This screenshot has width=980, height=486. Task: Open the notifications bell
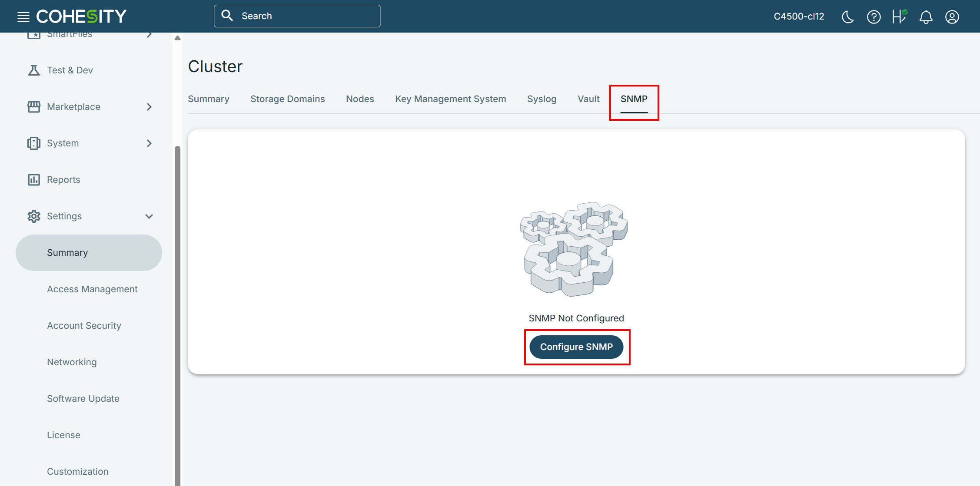pyautogui.click(x=926, y=17)
